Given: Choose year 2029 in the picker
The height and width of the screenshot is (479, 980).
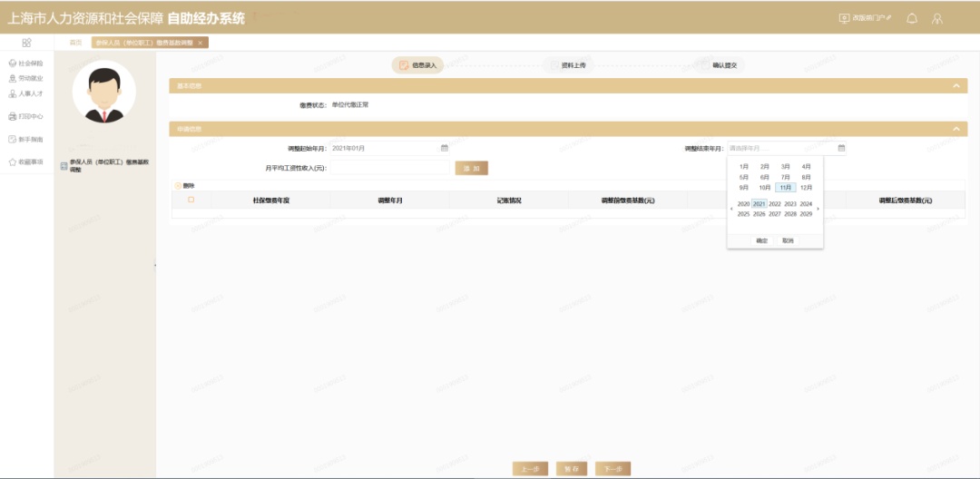Looking at the screenshot, I should [807, 214].
